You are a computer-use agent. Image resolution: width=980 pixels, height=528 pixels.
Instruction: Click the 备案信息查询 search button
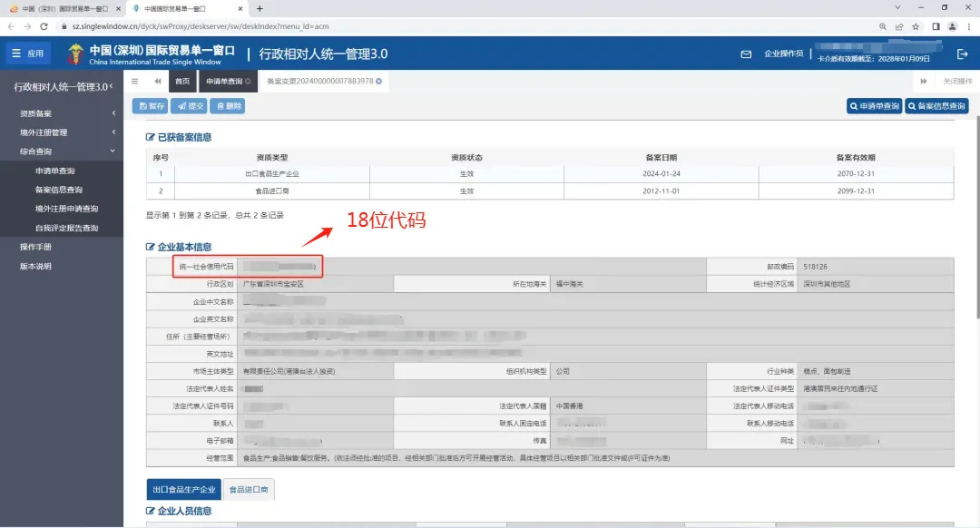[x=936, y=106]
